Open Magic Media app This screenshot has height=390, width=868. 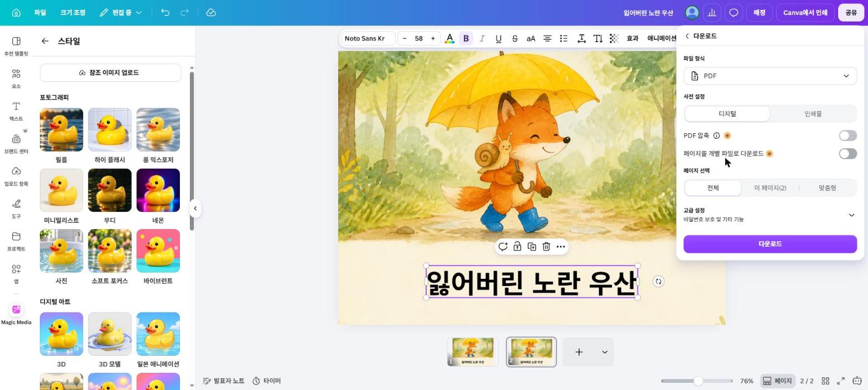click(x=16, y=314)
